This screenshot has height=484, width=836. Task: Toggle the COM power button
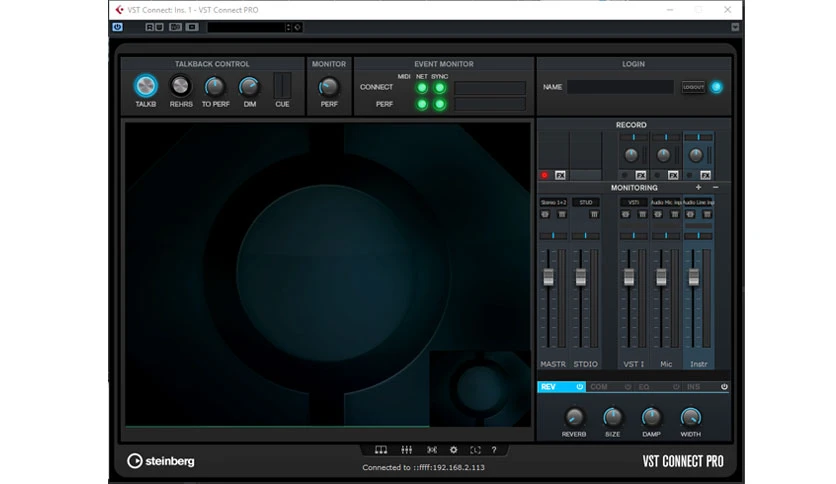point(628,387)
